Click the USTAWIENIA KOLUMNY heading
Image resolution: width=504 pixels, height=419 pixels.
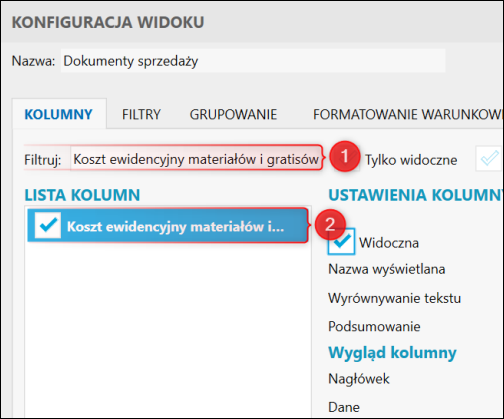pyautogui.click(x=416, y=195)
